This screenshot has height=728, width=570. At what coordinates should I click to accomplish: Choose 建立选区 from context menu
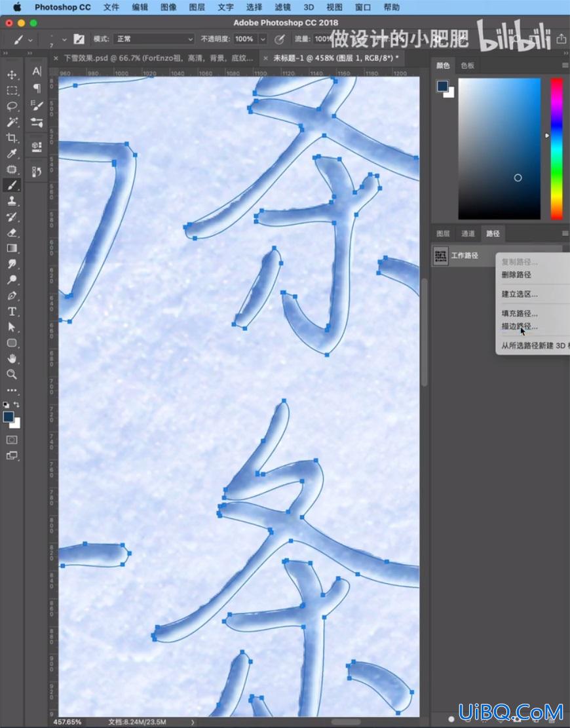click(520, 294)
